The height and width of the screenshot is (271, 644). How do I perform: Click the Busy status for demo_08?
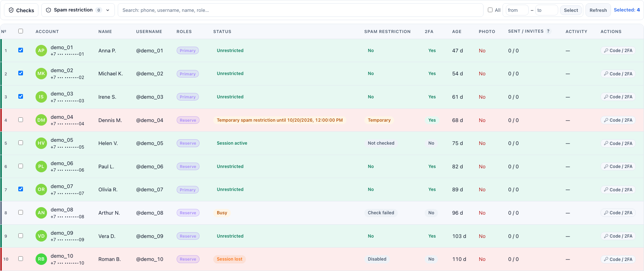(222, 213)
